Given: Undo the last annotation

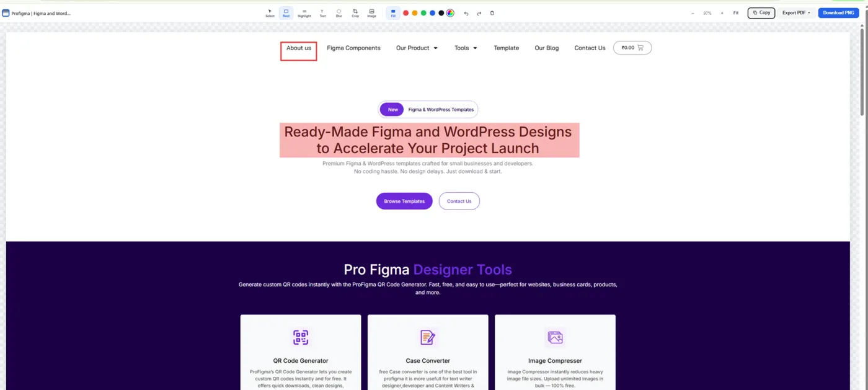Looking at the screenshot, I should tap(466, 13).
